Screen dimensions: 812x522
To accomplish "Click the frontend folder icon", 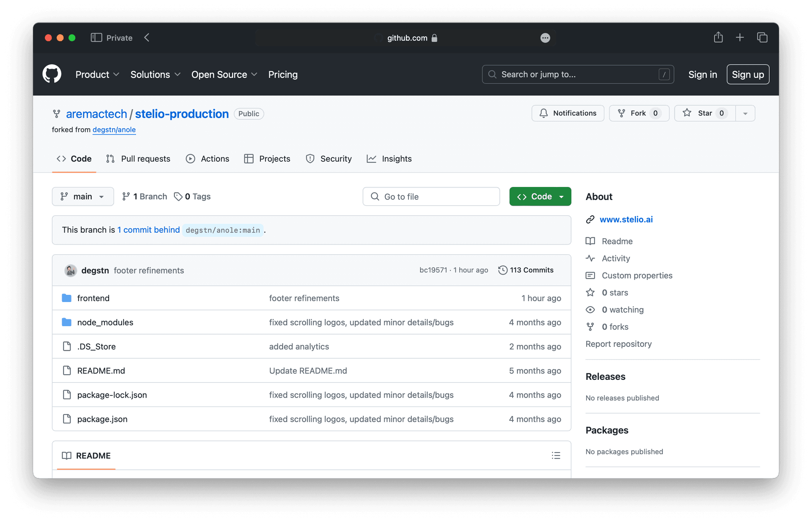I will 67,298.
